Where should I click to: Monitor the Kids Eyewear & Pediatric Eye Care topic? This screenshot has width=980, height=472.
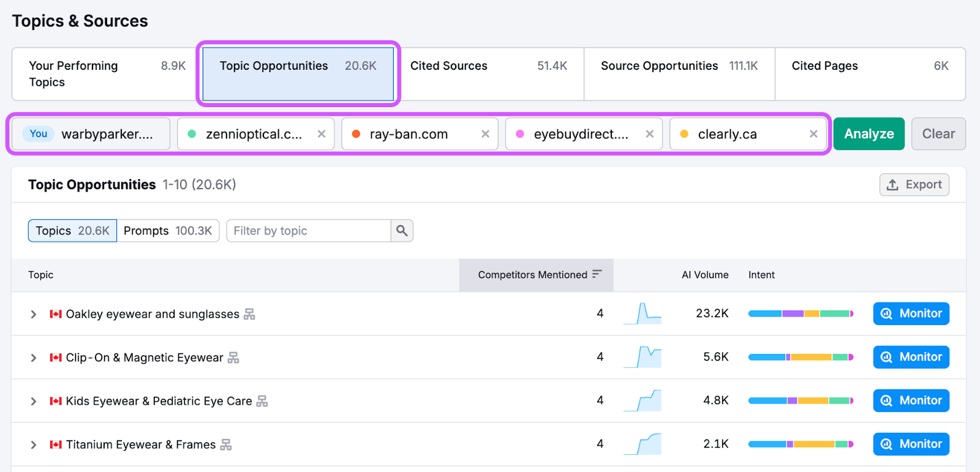[911, 400]
